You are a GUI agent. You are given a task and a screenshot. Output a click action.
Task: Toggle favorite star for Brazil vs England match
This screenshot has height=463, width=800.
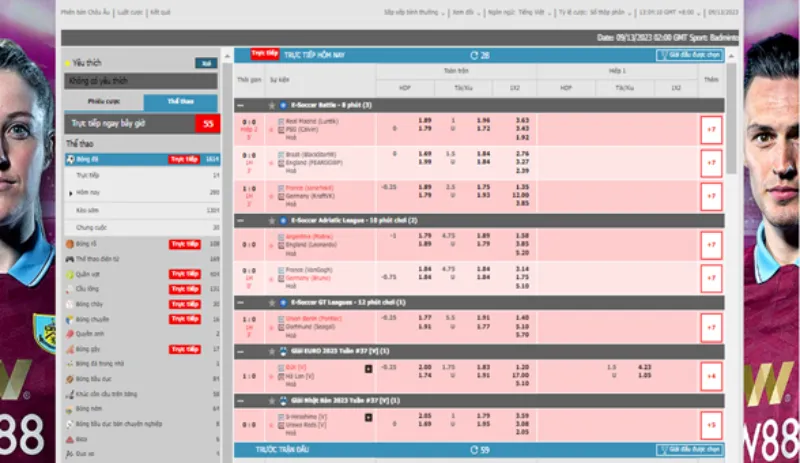[x=271, y=163]
